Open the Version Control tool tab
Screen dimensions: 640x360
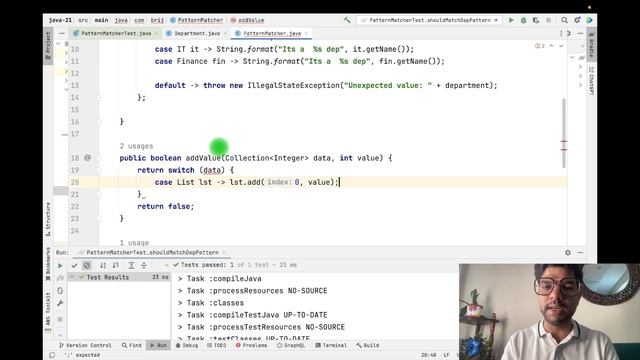tap(85, 345)
